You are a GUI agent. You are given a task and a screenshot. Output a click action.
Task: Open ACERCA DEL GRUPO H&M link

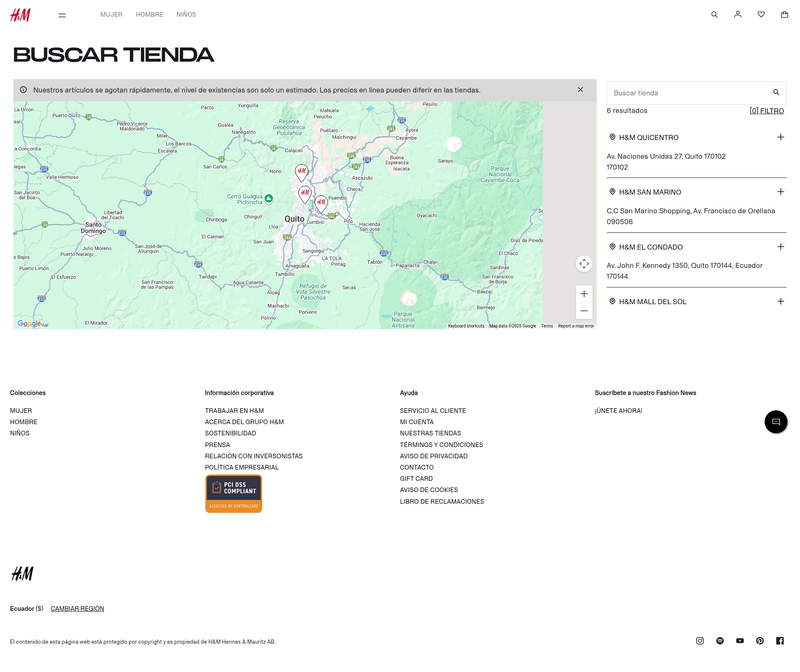[x=244, y=422]
